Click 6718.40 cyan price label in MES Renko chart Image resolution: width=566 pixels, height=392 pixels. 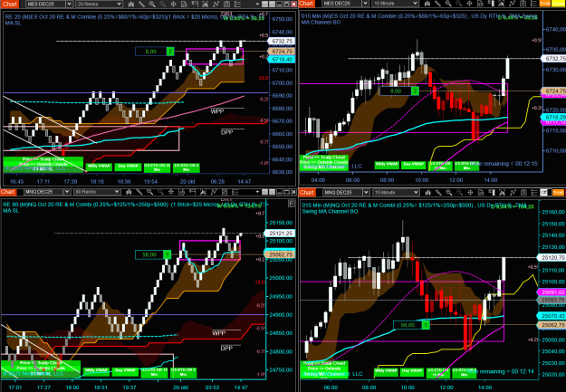coord(283,59)
